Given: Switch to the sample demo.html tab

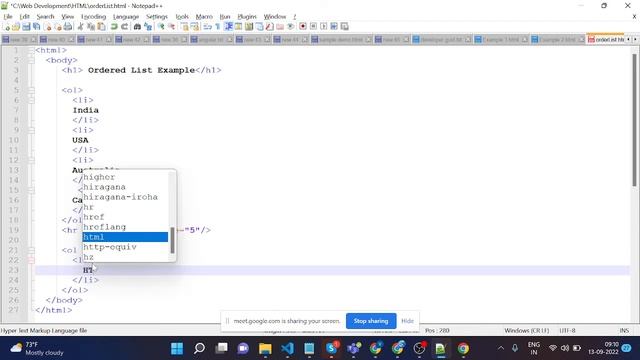Looking at the screenshot, I should tap(341, 40).
